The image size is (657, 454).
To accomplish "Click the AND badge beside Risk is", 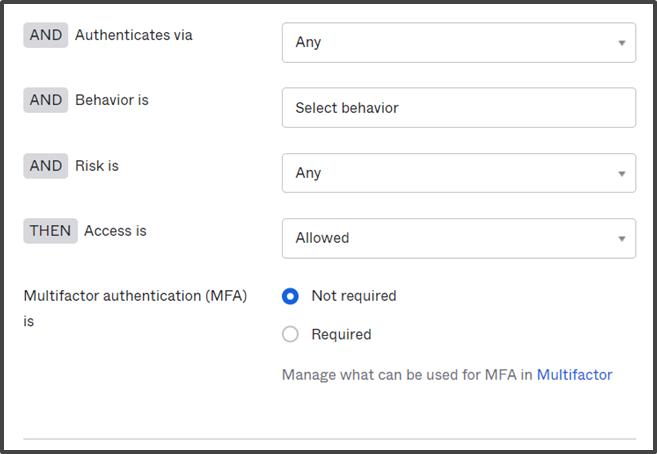I will coord(46,166).
